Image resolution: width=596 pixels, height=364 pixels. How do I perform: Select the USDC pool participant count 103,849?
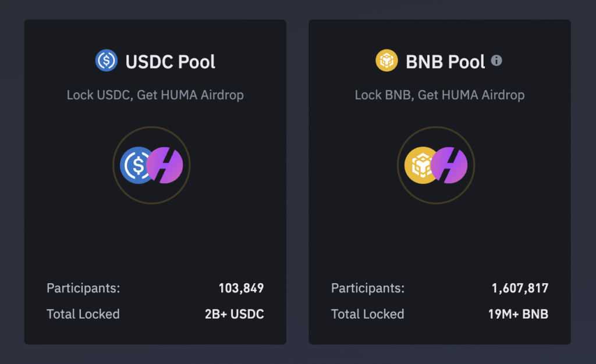pos(241,288)
